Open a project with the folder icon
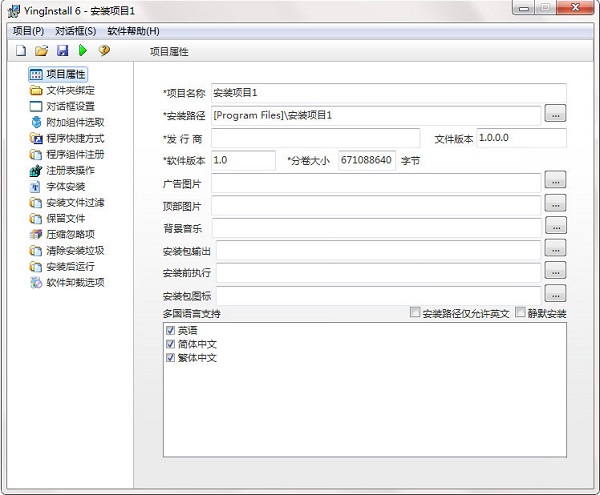 coord(41,50)
